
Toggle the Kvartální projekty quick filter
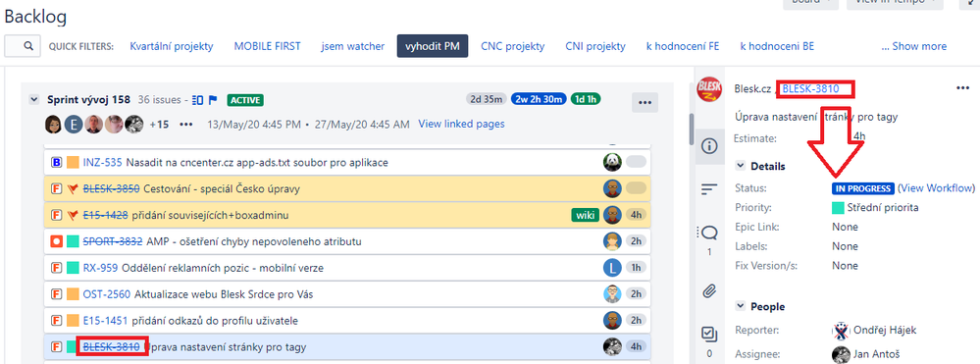pyautogui.click(x=172, y=46)
